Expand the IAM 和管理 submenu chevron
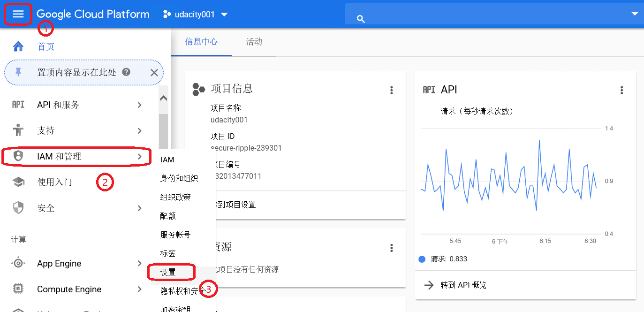 point(140,156)
